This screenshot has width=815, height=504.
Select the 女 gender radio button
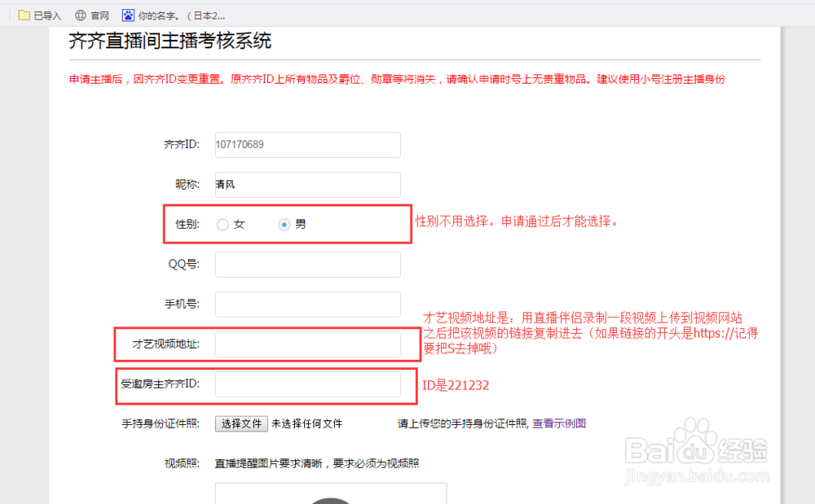[221, 224]
